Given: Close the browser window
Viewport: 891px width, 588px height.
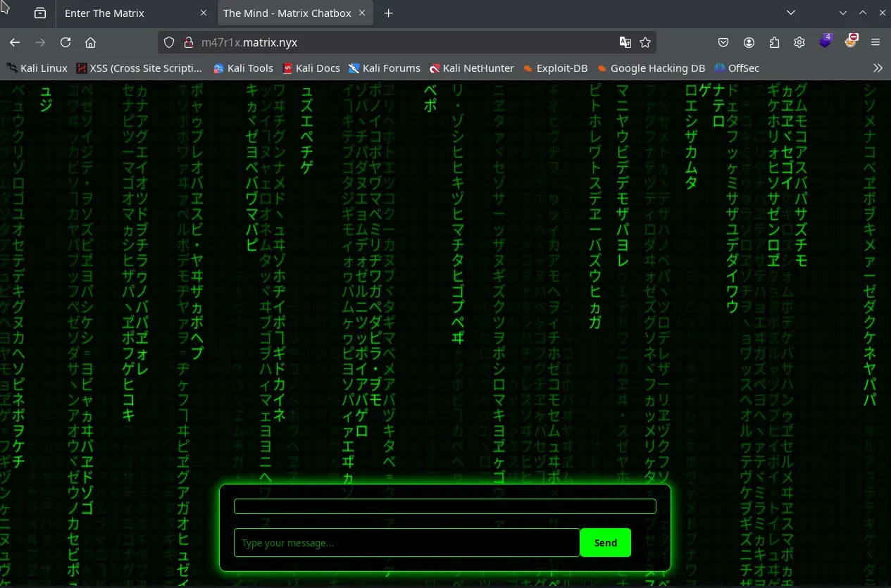Looking at the screenshot, I should 880,13.
